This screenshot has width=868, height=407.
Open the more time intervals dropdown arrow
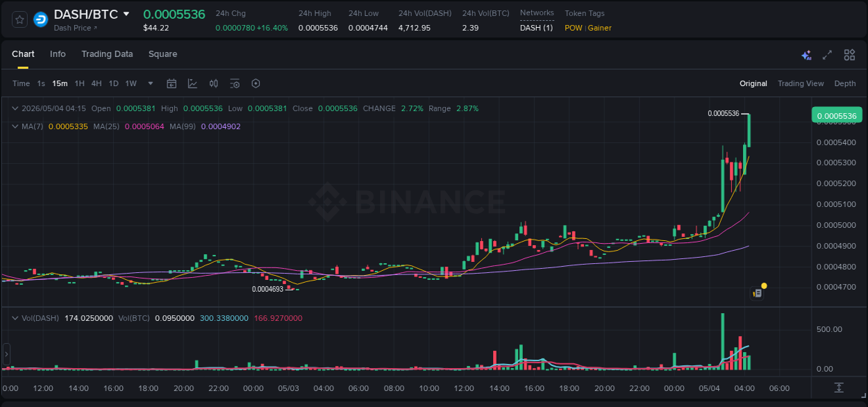click(151, 83)
